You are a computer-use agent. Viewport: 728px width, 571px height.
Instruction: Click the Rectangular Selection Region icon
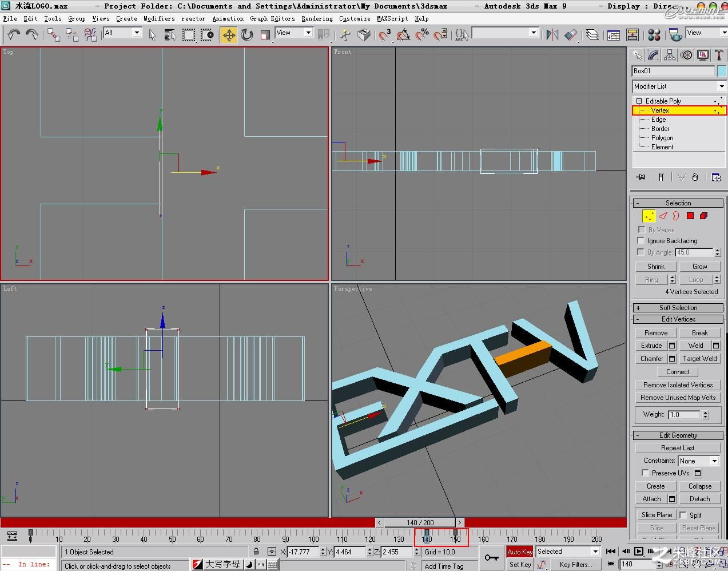tap(188, 35)
